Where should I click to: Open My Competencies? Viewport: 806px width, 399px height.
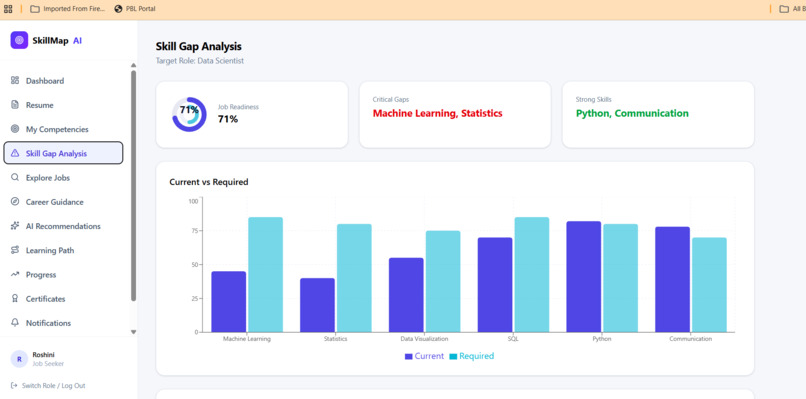click(63, 129)
